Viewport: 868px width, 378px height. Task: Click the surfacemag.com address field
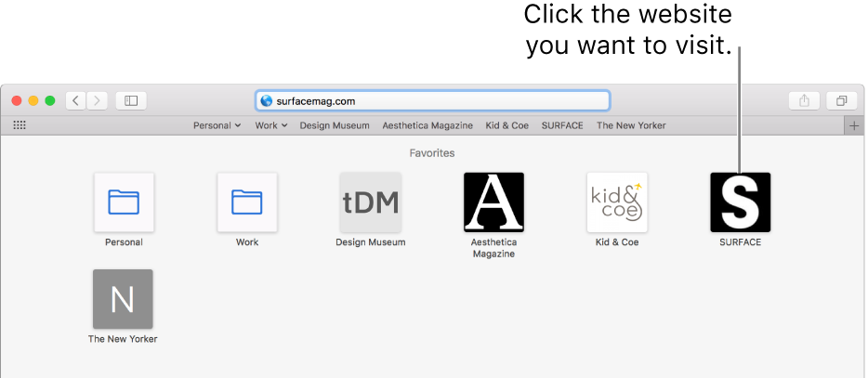pyautogui.click(x=432, y=100)
